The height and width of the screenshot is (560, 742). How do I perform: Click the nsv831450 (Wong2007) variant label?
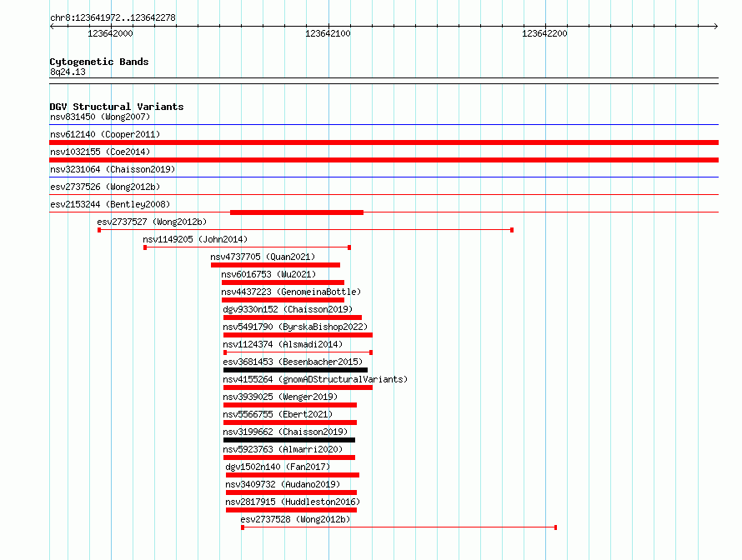click(x=100, y=117)
